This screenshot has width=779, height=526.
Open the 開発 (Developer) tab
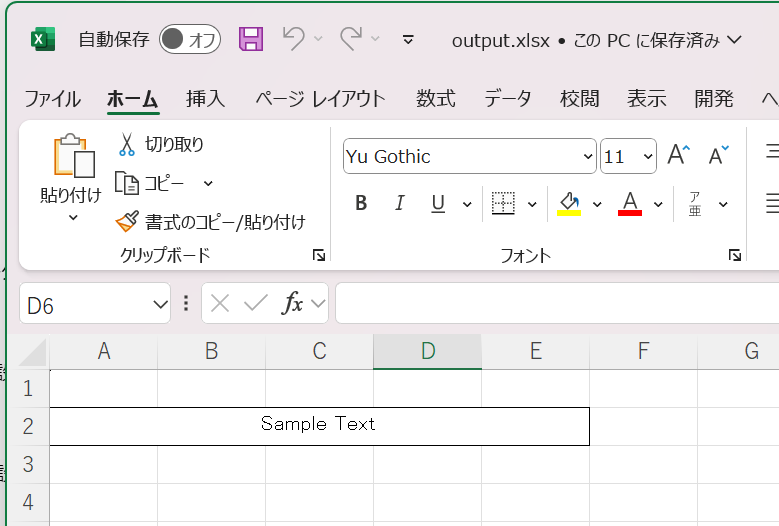coord(714,99)
